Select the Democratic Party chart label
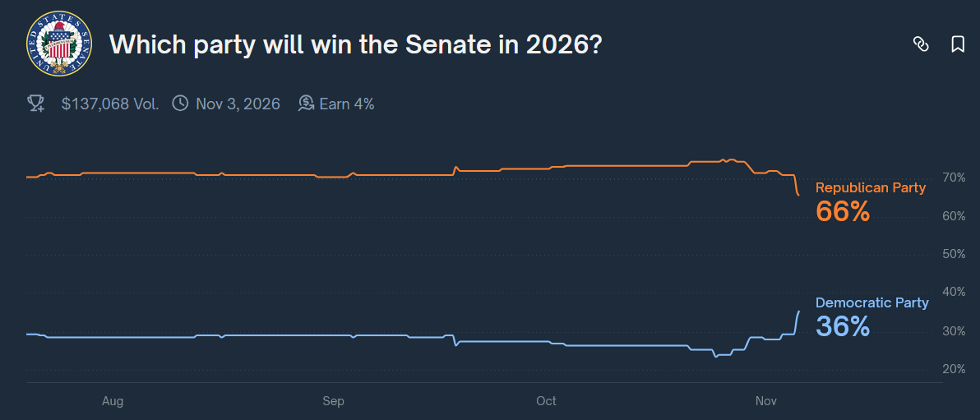 pos(871,302)
